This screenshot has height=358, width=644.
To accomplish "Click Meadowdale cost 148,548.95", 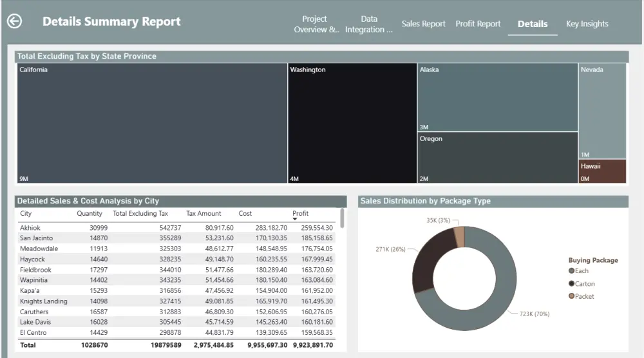I will pos(271,249).
